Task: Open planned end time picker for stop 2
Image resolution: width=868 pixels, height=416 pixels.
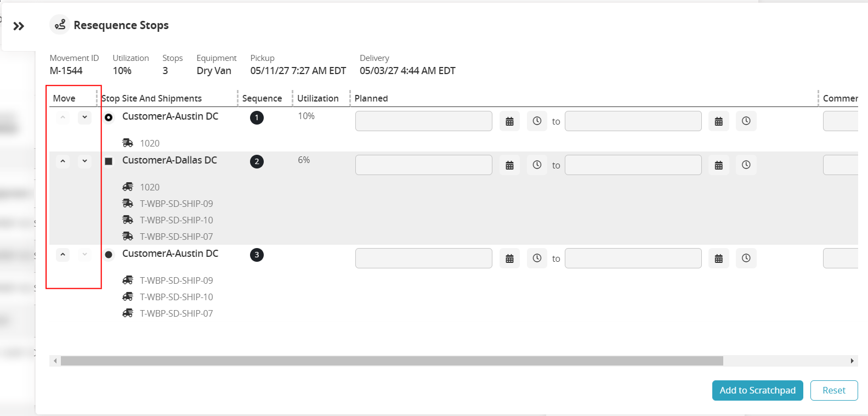Action: click(x=746, y=165)
